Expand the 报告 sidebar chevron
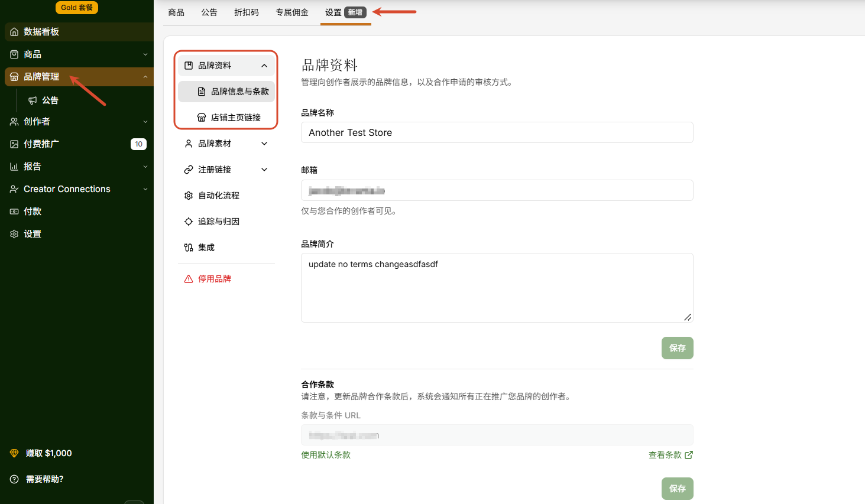Screen dimensions: 865x504 click(145, 167)
